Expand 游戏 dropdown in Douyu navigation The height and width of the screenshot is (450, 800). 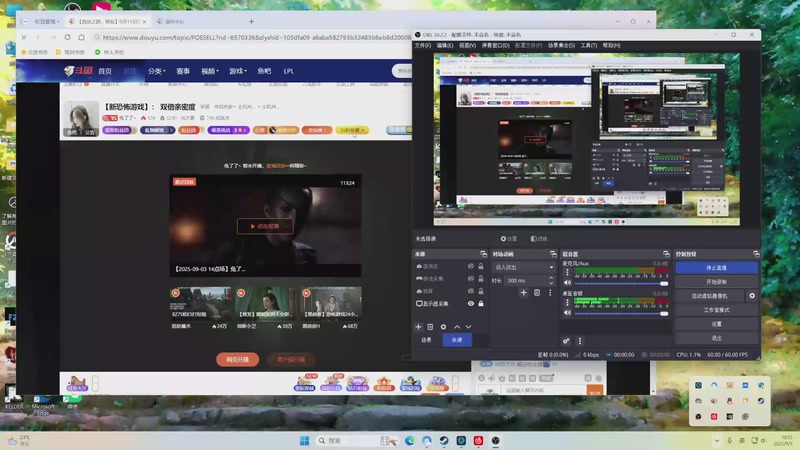click(238, 71)
